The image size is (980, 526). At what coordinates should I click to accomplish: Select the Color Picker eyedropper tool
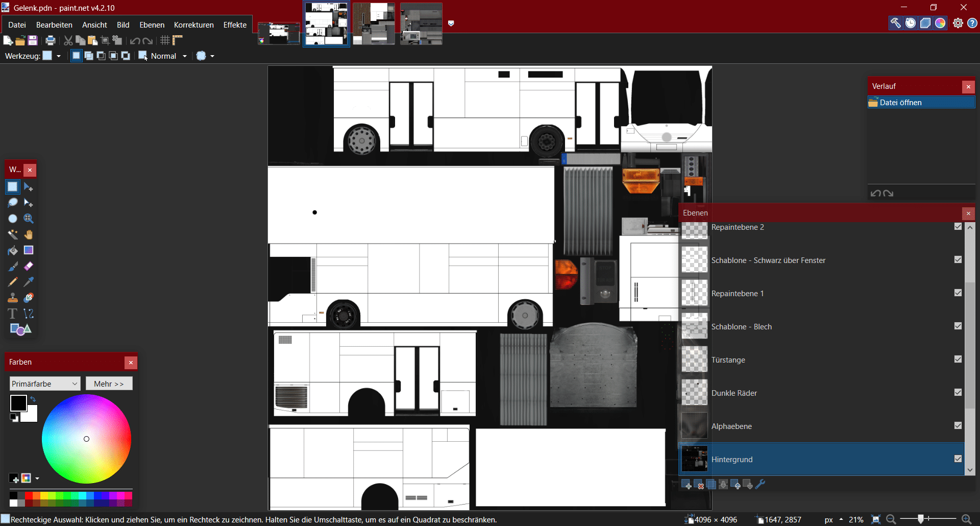coord(29,282)
